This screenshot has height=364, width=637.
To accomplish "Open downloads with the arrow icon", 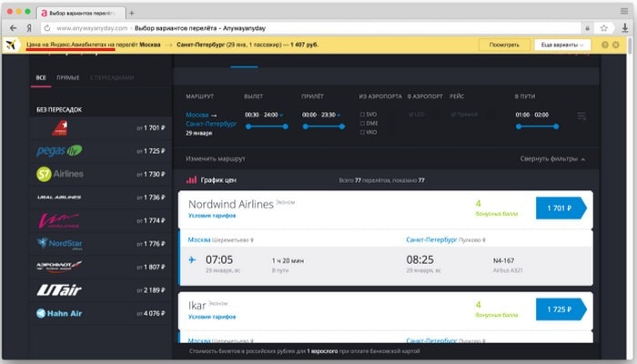I will point(625,28).
